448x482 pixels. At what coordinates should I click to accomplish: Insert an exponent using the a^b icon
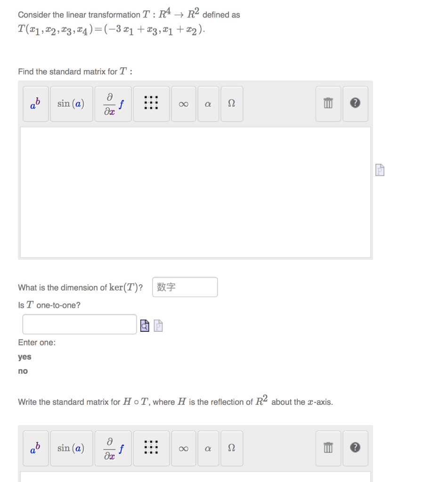click(x=35, y=104)
